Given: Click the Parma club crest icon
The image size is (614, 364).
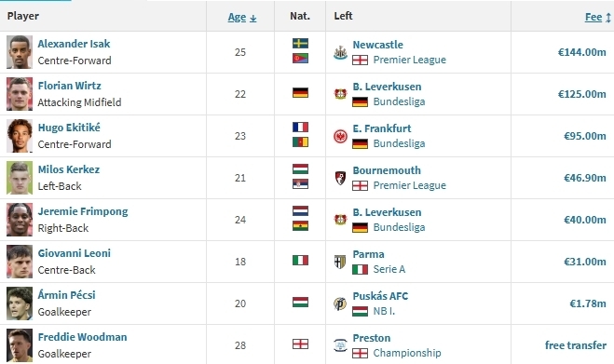Looking at the screenshot, I should pyautogui.click(x=340, y=262).
